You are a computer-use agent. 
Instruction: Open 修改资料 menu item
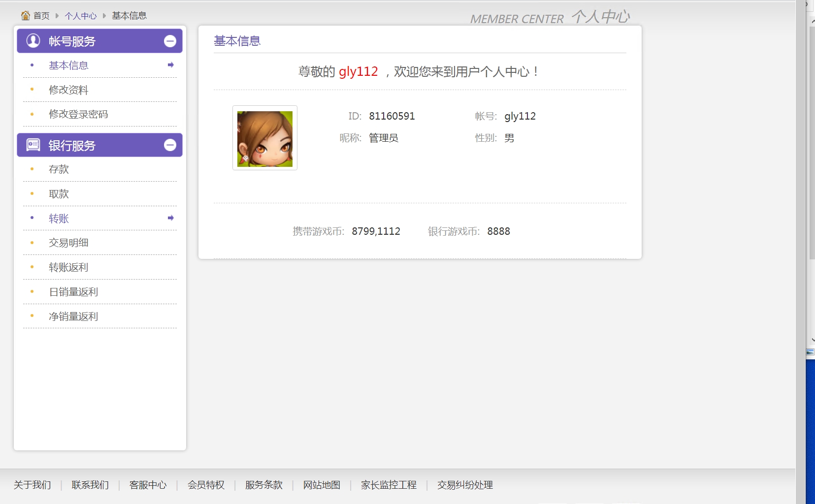(x=68, y=90)
